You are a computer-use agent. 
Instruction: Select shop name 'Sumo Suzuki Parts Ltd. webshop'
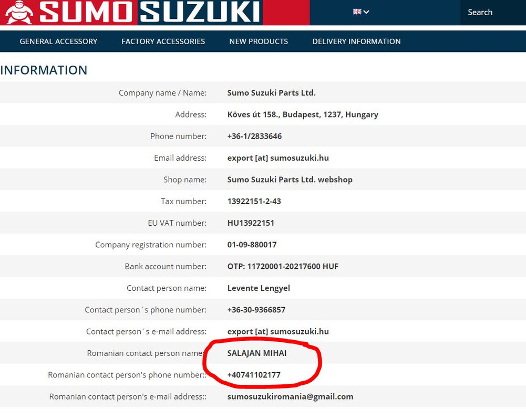coord(290,180)
